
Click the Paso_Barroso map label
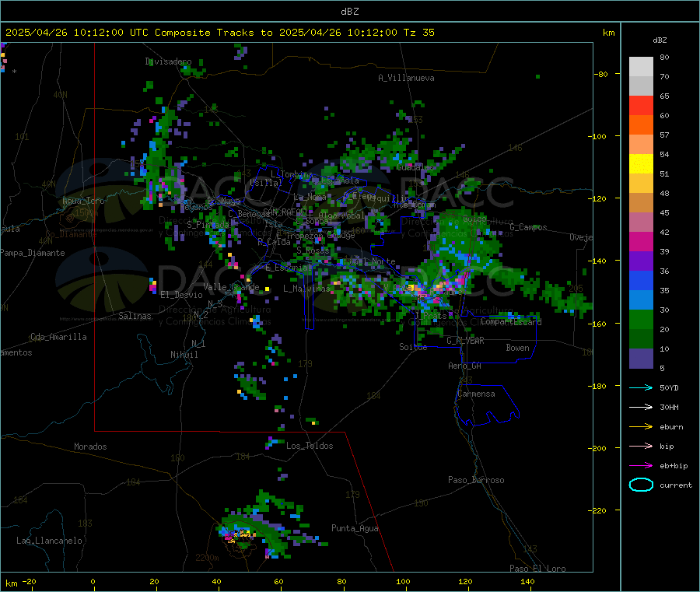tap(476, 480)
